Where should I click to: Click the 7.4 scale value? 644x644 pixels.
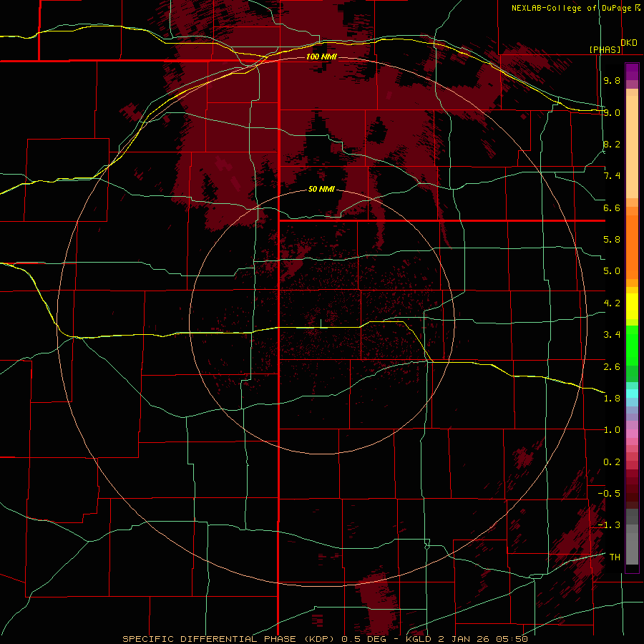click(612, 176)
